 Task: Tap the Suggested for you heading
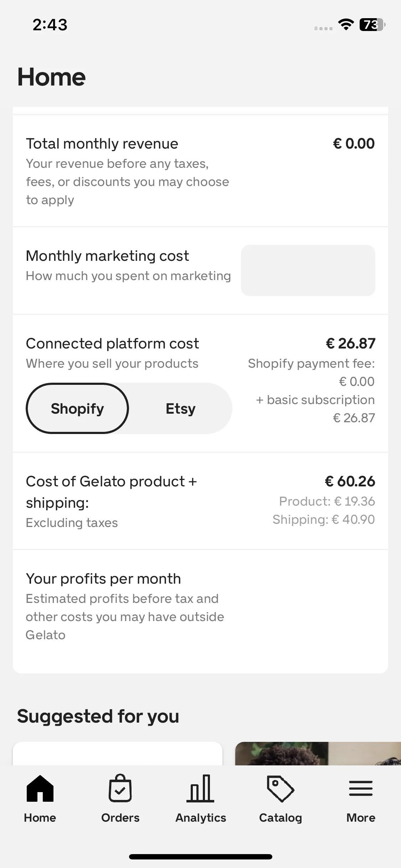coord(98,716)
